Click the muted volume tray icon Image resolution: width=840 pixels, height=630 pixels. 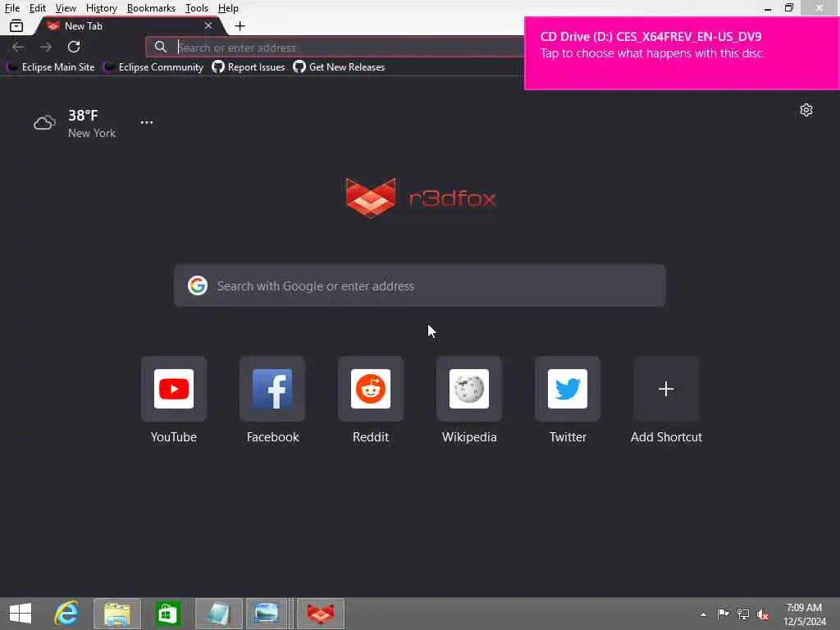tap(763, 614)
